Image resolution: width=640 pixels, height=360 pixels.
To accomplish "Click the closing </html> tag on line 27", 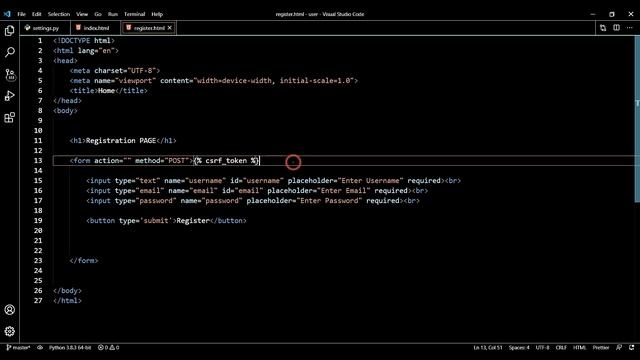I will [x=67, y=300].
